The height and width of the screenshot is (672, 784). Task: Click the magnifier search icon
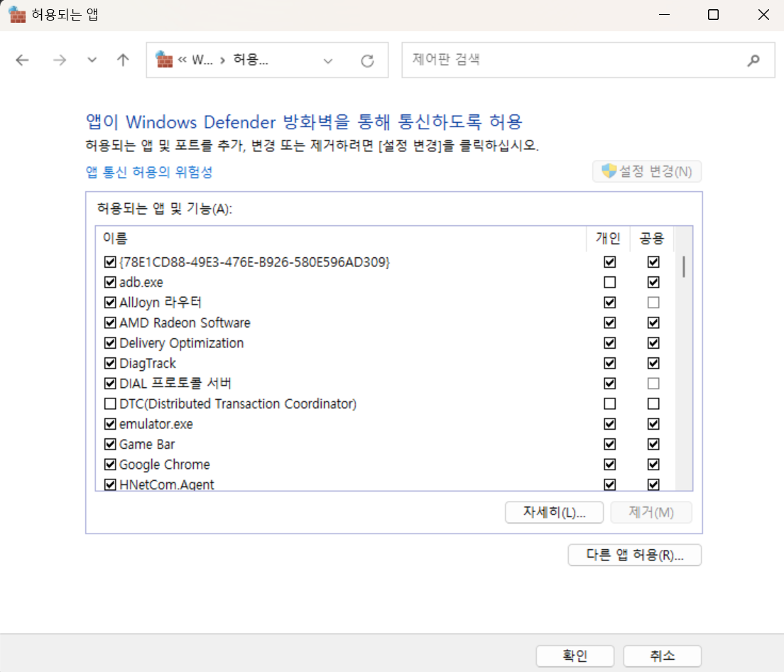pos(753,60)
